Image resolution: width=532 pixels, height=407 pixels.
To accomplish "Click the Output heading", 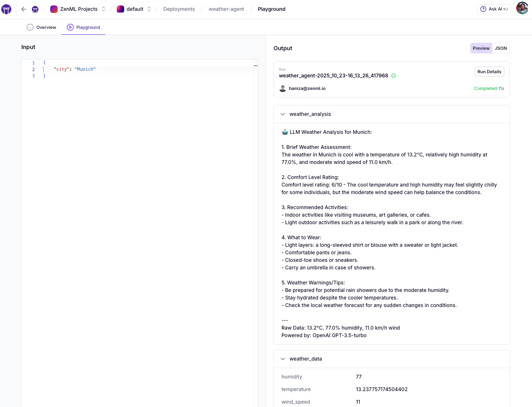I will [283, 48].
